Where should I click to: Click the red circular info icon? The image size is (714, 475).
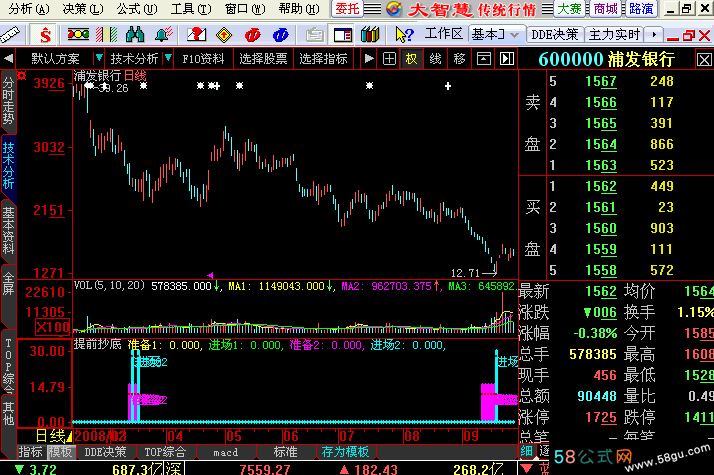pyautogui.click(x=252, y=35)
